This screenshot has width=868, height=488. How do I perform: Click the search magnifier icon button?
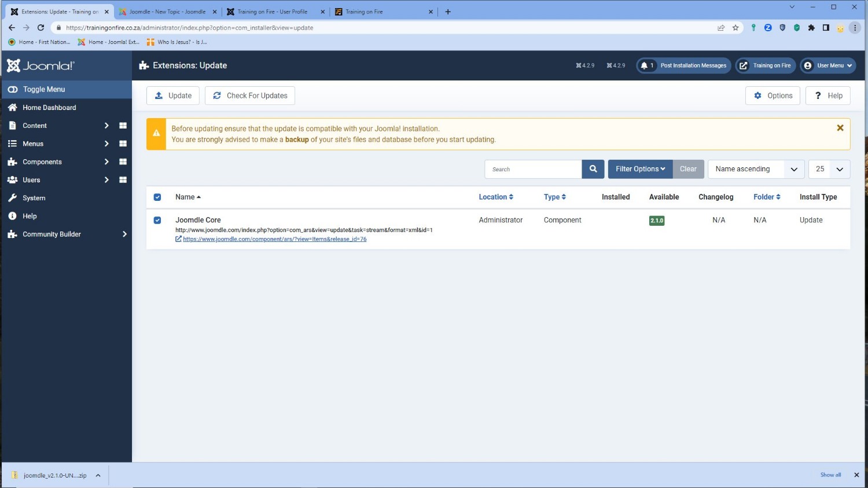point(593,169)
